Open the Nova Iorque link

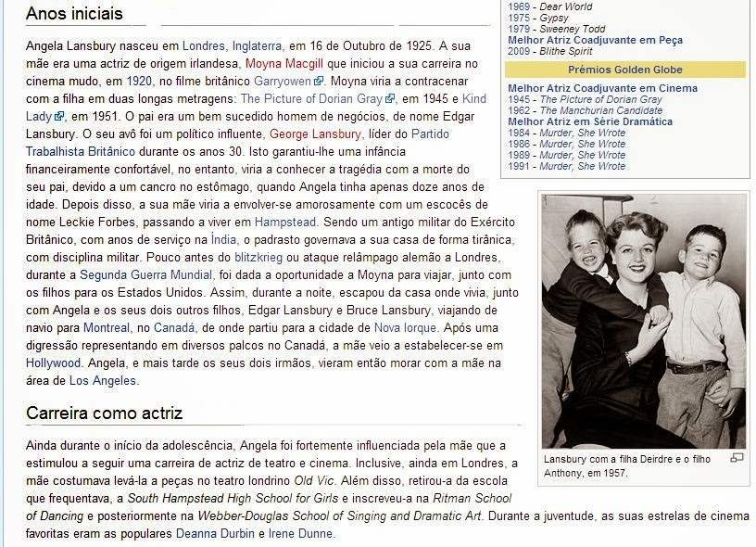tap(405, 328)
